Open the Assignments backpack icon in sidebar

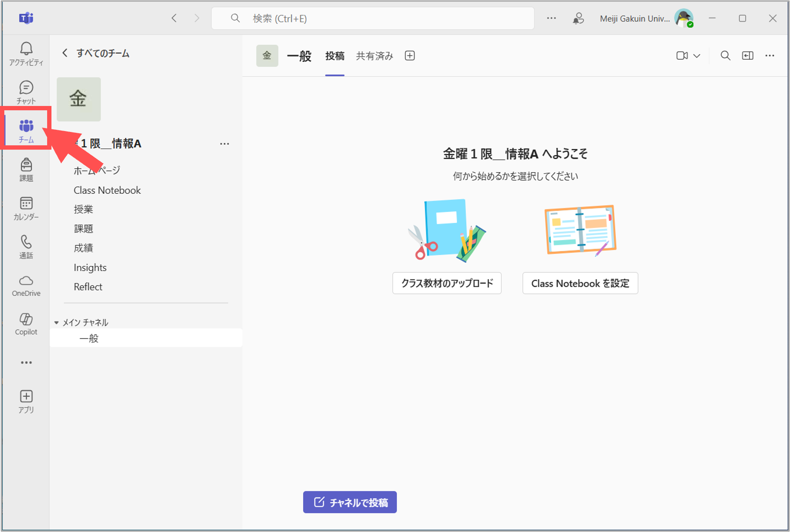coord(26,169)
